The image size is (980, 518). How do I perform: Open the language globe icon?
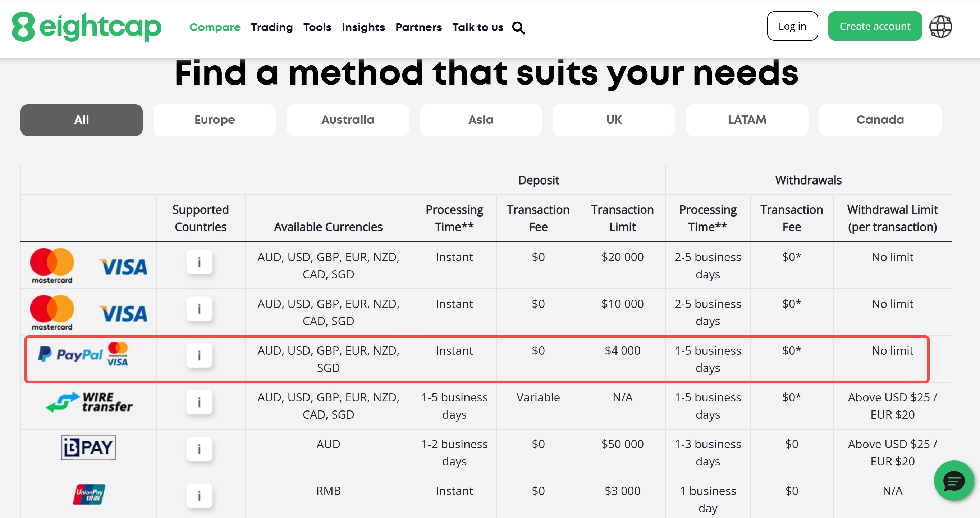[940, 27]
